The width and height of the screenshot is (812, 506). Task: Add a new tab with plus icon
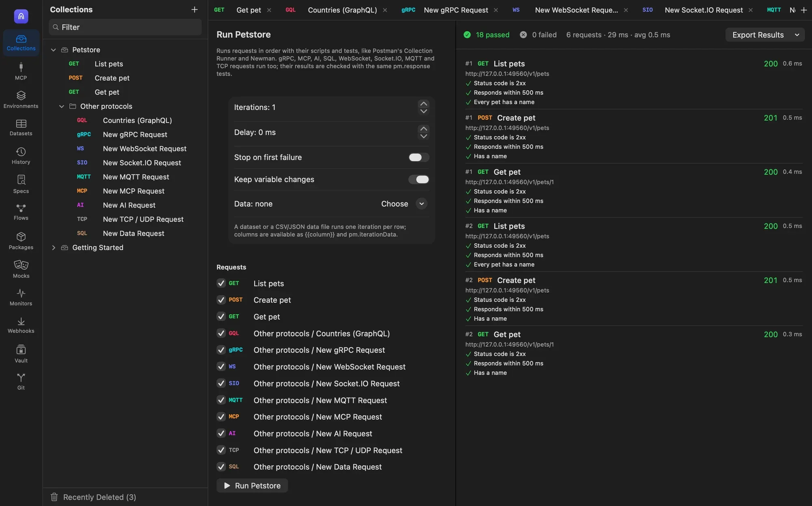803,10
